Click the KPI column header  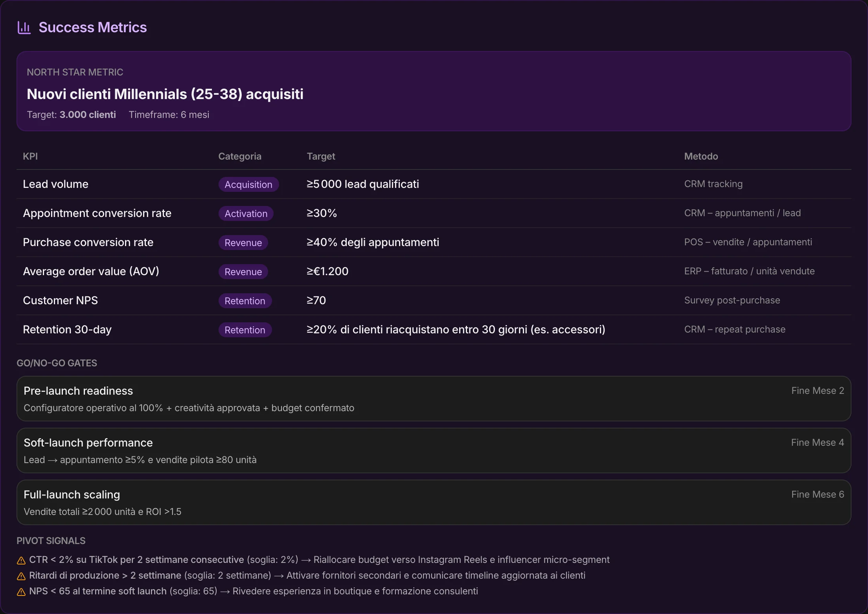coord(30,156)
